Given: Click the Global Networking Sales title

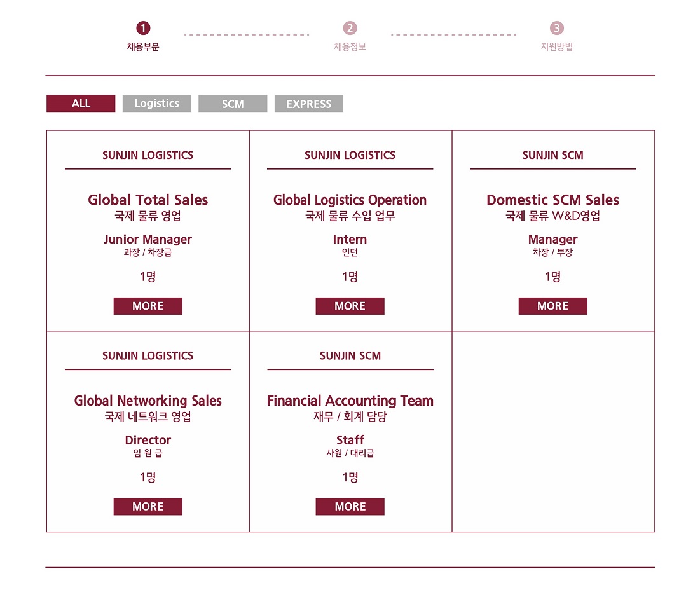Looking at the screenshot, I should coord(148,401).
